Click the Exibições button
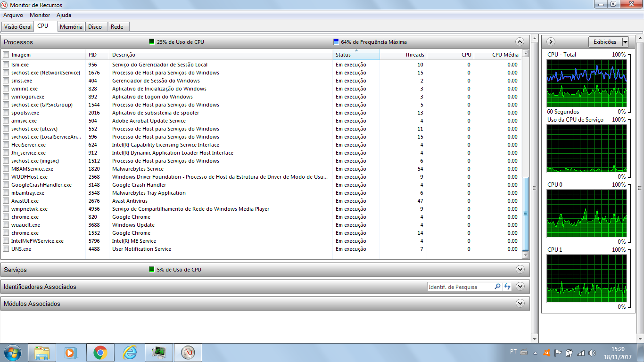 [605, 42]
